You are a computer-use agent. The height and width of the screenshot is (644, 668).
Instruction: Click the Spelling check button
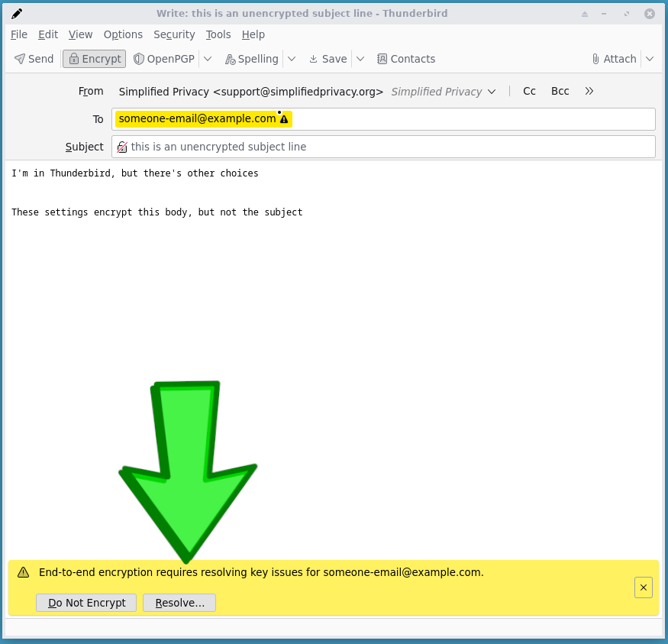(x=251, y=59)
